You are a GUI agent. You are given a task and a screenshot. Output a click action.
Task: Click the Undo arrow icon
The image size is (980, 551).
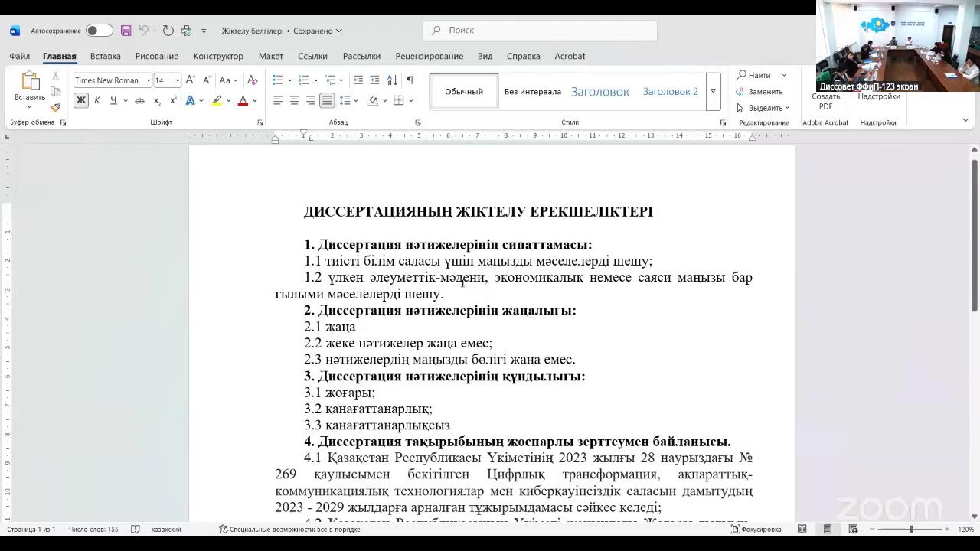click(x=143, y=31)
